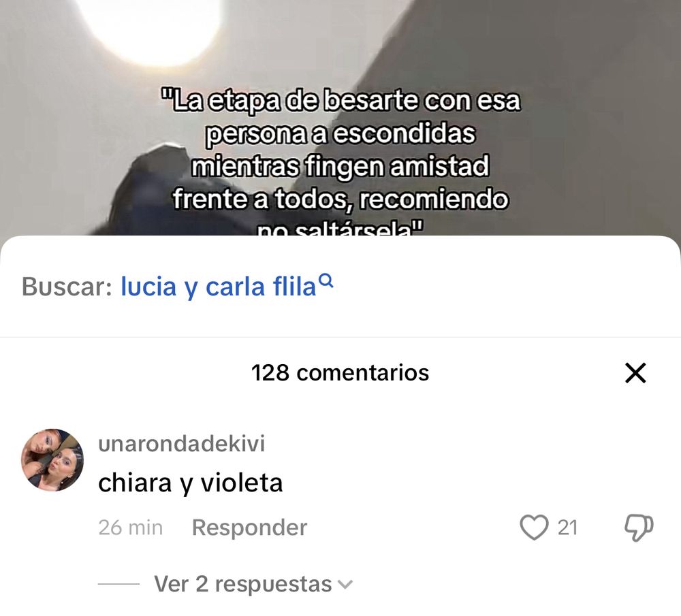Click the 26 min timestamp

130,528
